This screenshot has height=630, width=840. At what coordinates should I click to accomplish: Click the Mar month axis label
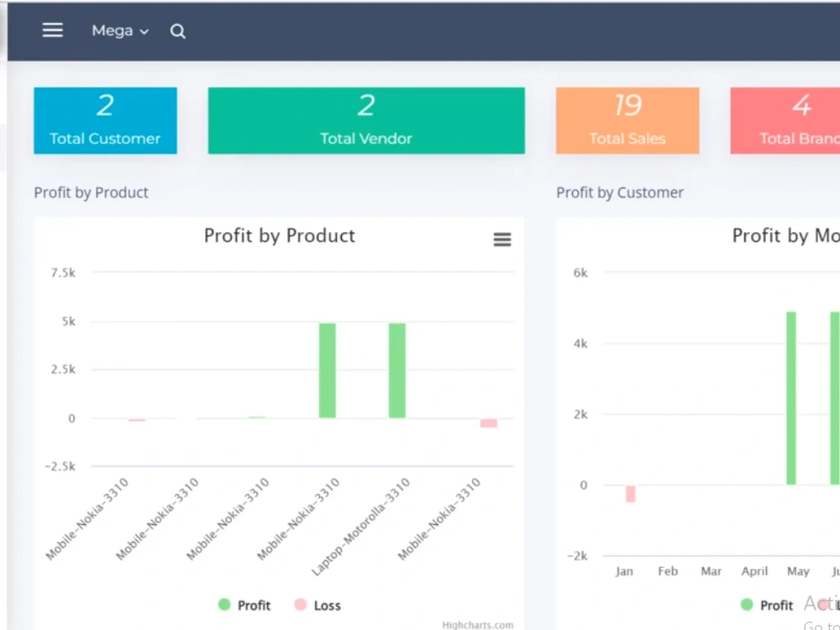tap(711, 571)
